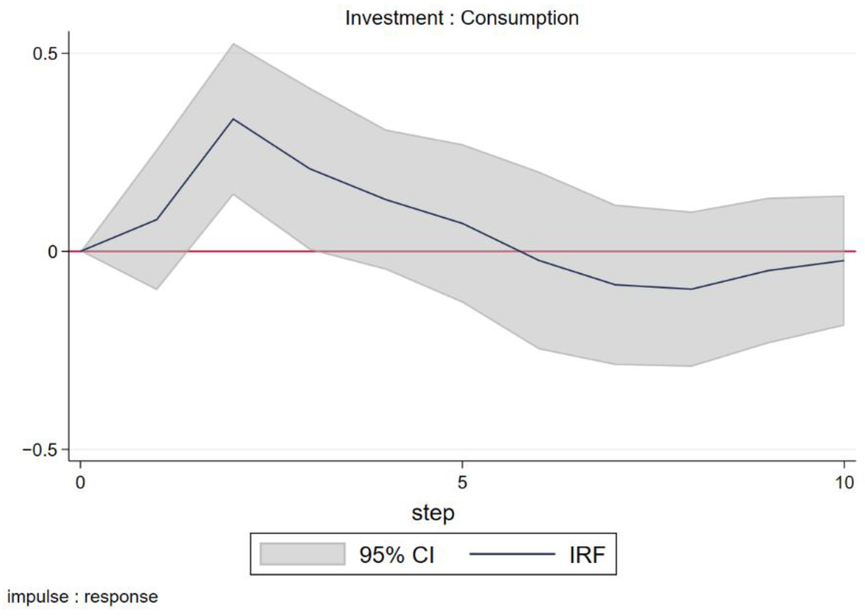Screen dimensions: 865x616
Task: Click the IRF legend line sample
Action: [512, 554]
